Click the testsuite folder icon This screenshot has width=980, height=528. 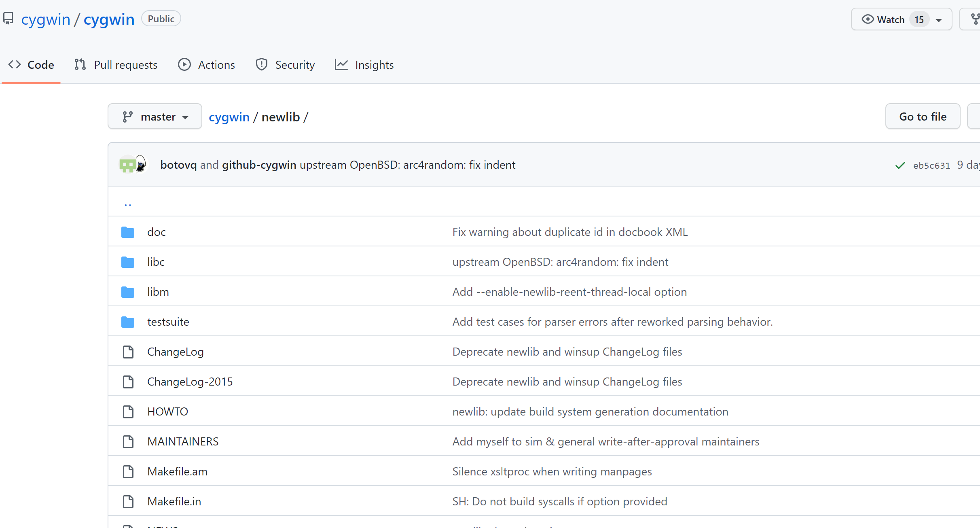tap(128, 322)
